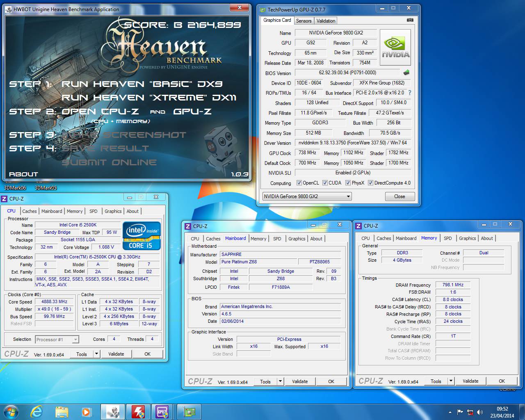This screenshot has width=525, height=420.
Task: Click the Show desktop strip on taskbar
Action: coord(522,412)
